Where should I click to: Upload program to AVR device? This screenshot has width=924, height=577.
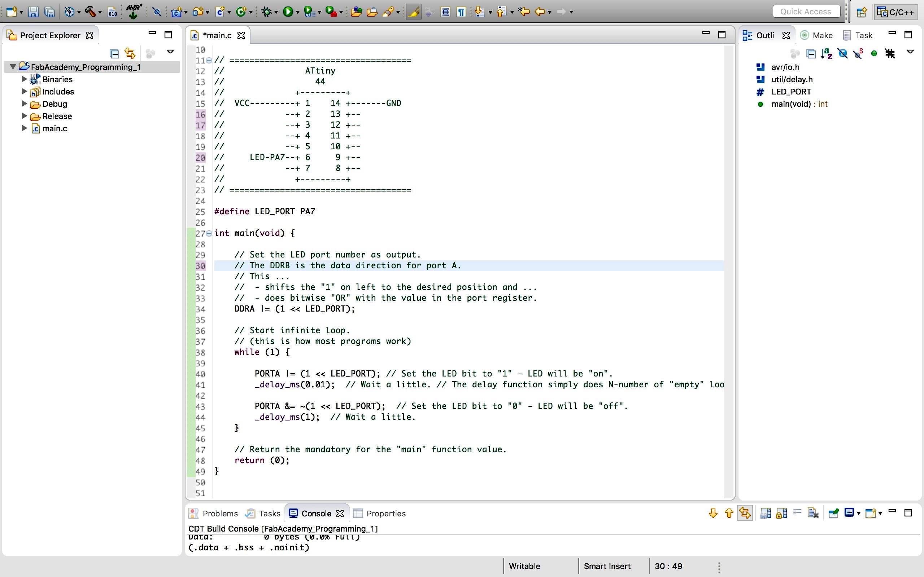click(x=133, y=12)
